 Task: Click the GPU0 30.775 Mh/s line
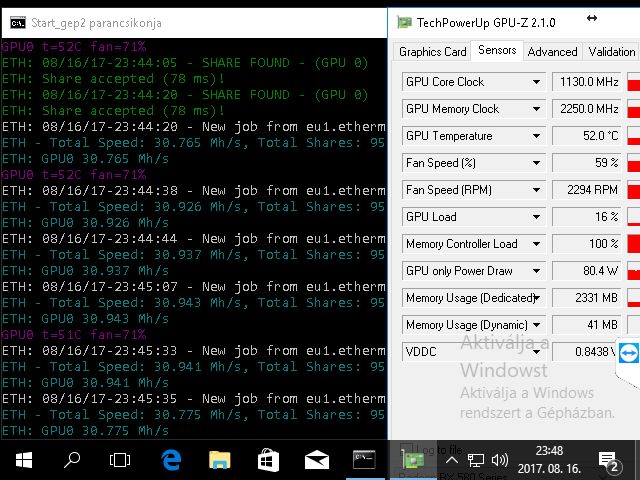[85, 431]
